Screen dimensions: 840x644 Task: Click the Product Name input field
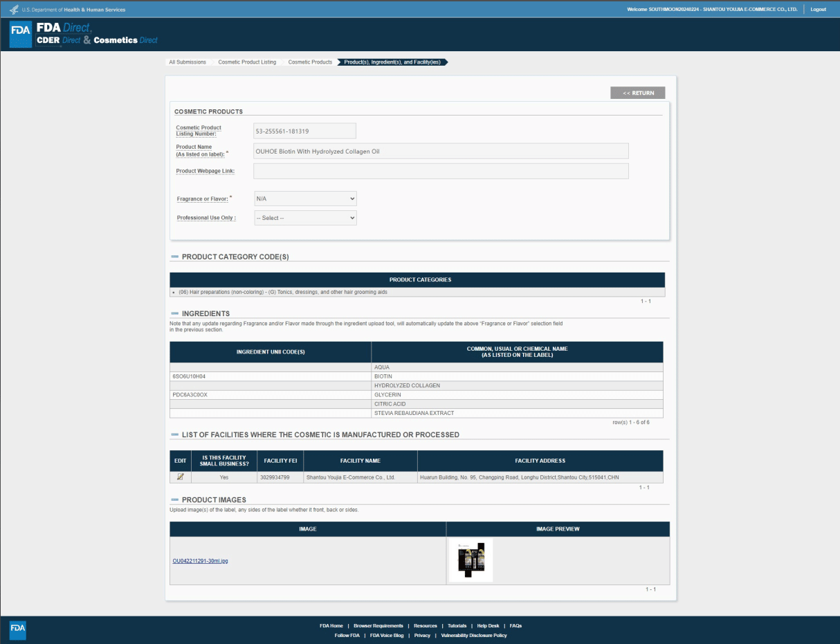point(441,151)
